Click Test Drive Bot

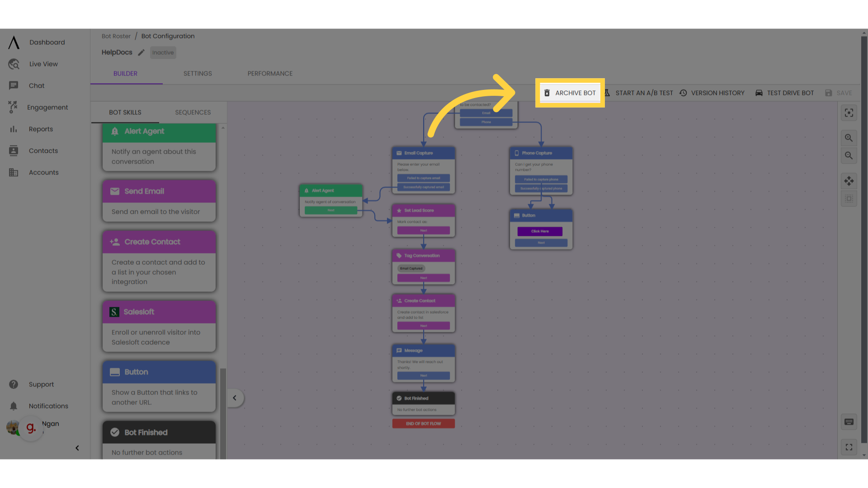click(785, 93)
